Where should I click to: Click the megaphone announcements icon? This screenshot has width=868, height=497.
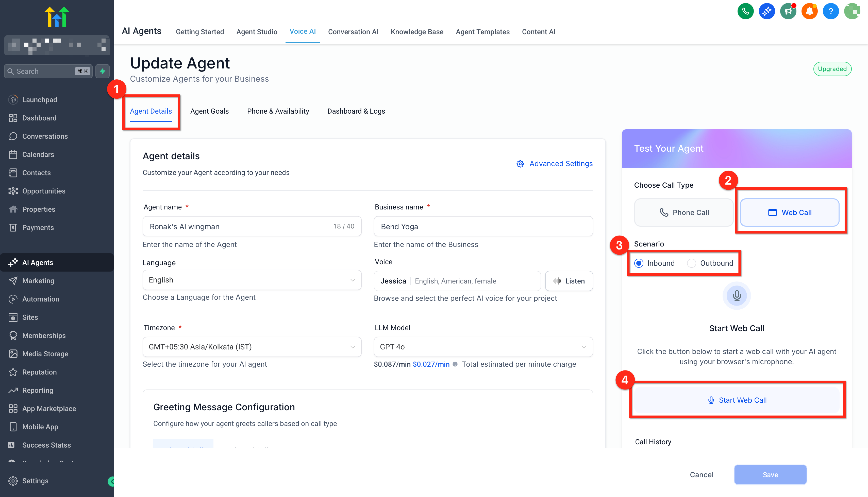[x=788, y=12]
